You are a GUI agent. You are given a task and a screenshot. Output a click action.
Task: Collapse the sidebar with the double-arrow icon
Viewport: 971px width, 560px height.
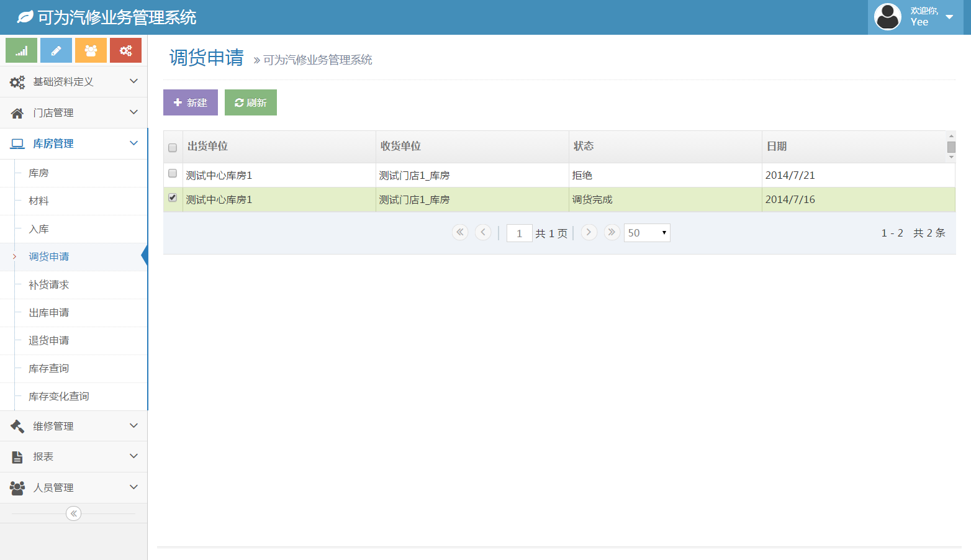73,513
